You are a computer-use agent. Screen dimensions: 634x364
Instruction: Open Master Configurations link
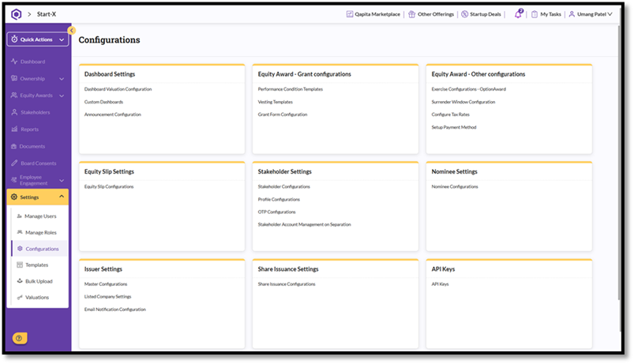tap(106, 284)
